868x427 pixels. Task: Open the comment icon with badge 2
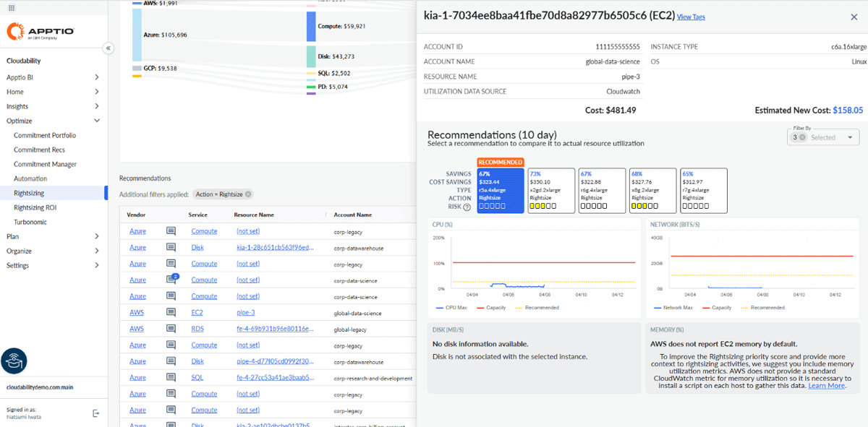click(172, 279)
